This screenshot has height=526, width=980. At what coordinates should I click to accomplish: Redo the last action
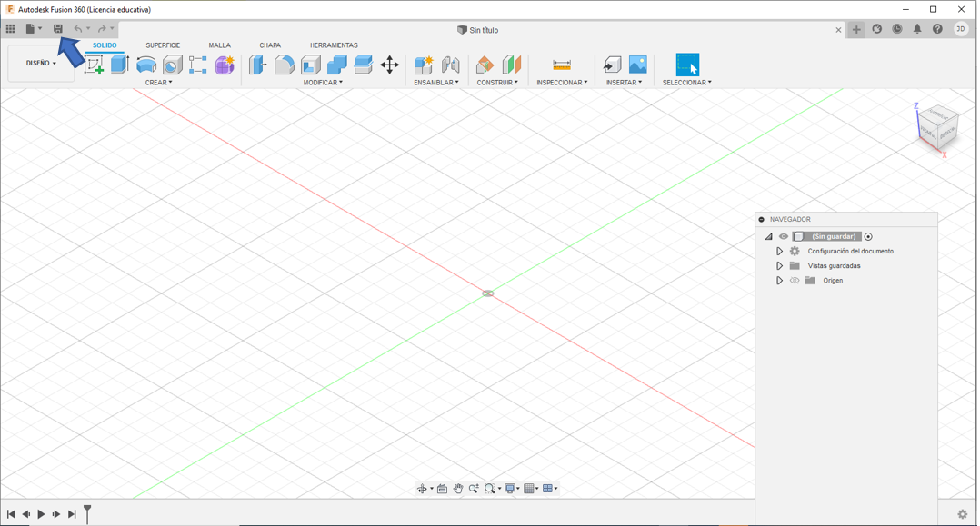coord(102,29)
